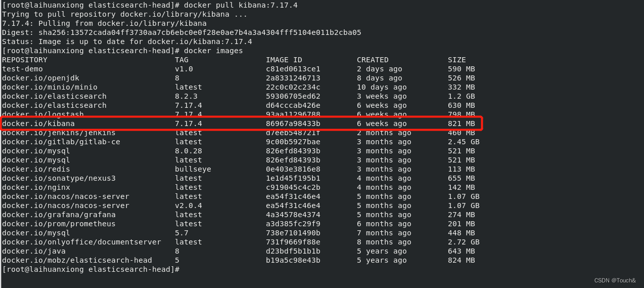Click the '10 days ago' created value
644x288 pixels.
tap(382, 87)
